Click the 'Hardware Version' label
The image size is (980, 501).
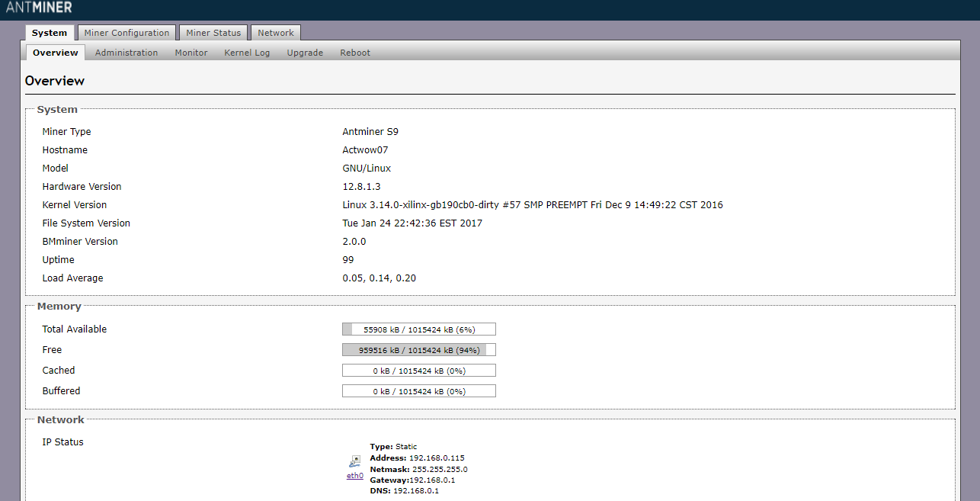pos(82,187)
